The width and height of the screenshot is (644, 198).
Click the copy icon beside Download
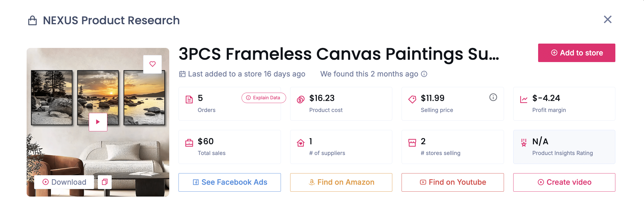click(105, 182)
